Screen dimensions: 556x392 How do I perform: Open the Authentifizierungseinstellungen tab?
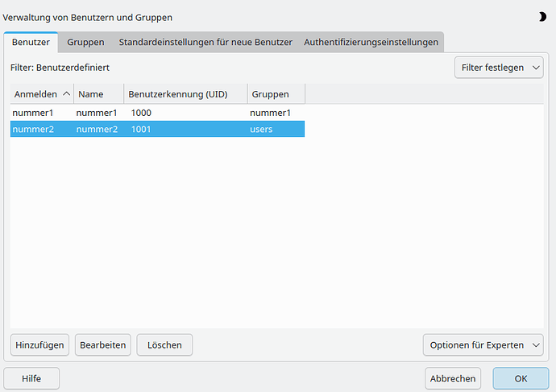click(x=371, y=42)
